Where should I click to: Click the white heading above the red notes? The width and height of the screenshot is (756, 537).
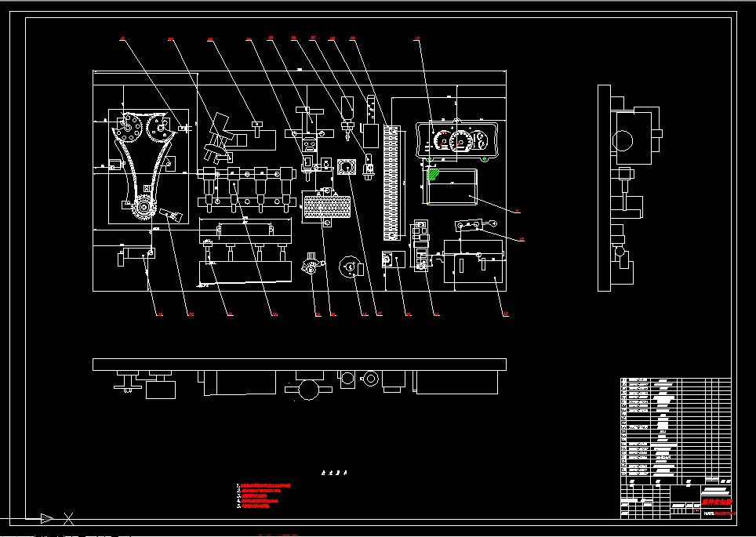(334, 473)
